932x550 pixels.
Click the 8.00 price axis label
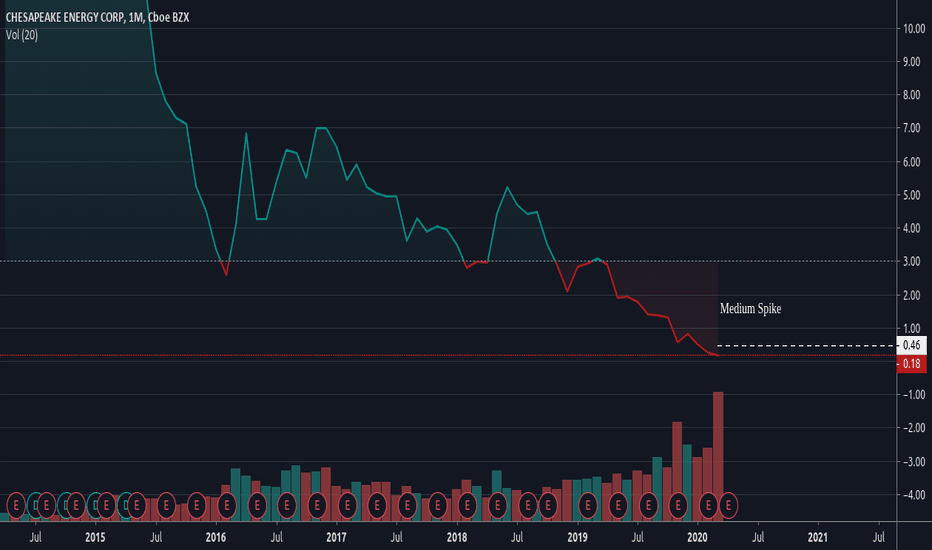click(x=912, y=95)
